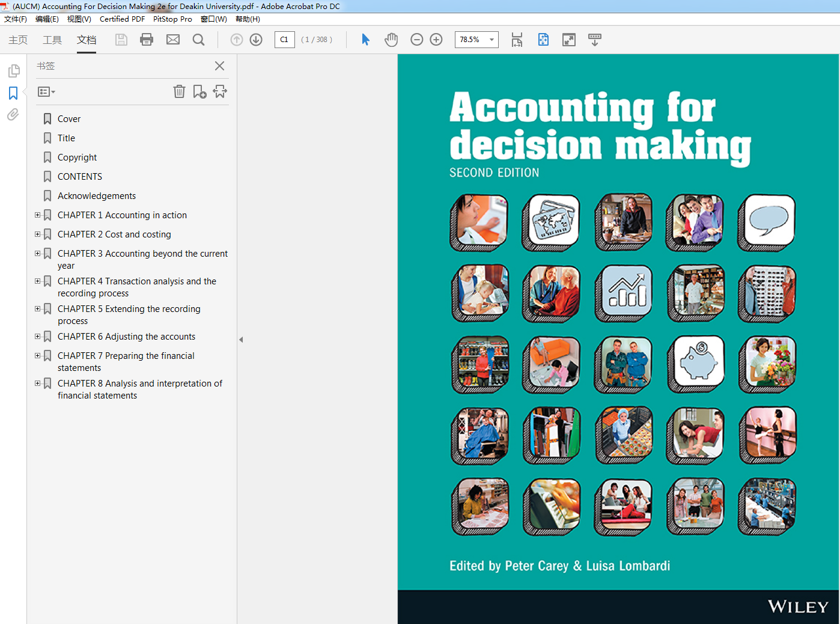Jump to the Cover bookmark

pyautogui.click(x=69, y=119)
